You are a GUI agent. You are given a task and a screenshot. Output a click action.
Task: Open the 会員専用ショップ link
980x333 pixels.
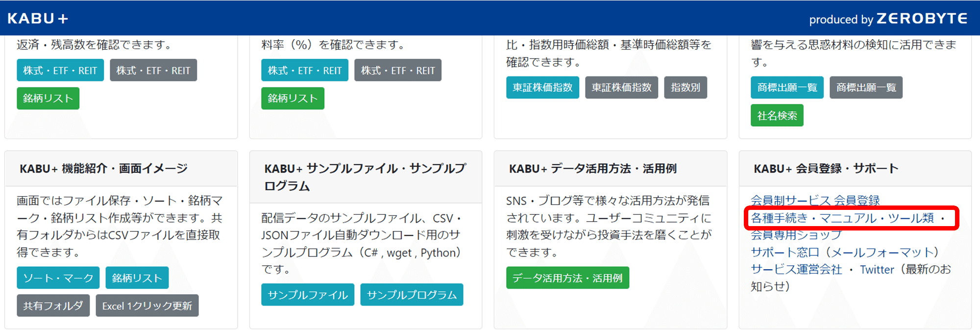[x=796, y=235]
